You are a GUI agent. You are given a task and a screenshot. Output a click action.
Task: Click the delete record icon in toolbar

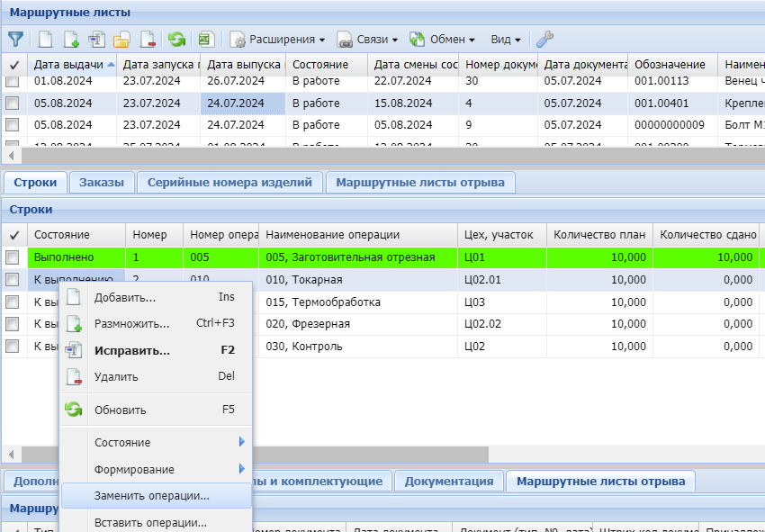coord(147,40)
